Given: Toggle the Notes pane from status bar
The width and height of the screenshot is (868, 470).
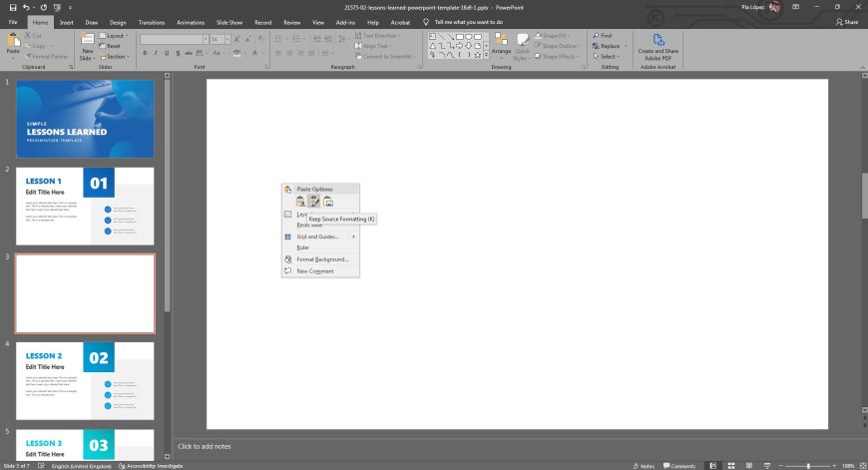Looking at the screenshot, I should [x=644, y=466].
